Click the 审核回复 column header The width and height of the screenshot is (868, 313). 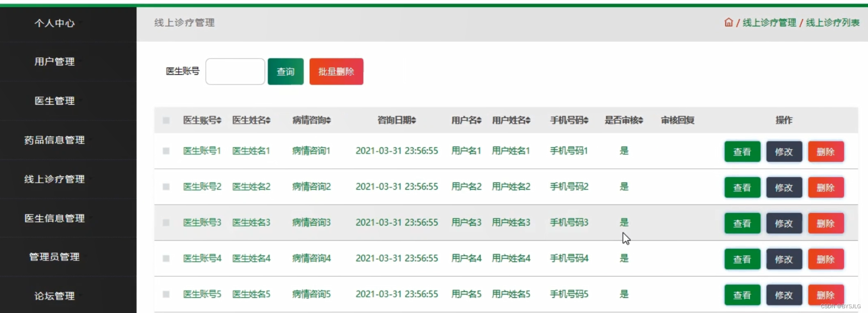(x=678, y=120)
